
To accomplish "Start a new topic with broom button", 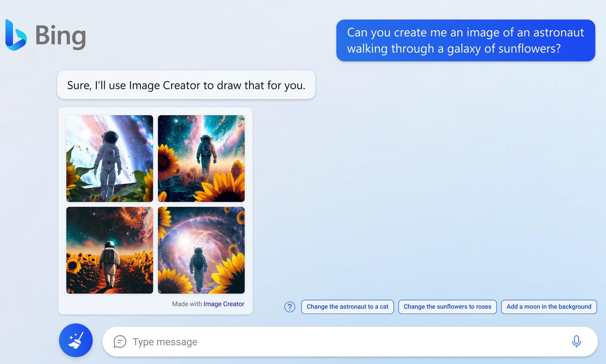I will [x=76, y=340].
